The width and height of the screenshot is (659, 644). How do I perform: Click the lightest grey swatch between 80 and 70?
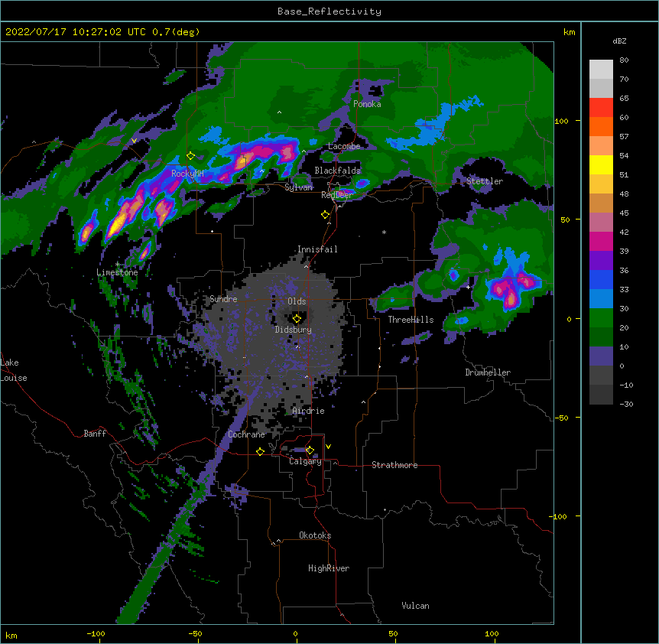tap(601, 70)
